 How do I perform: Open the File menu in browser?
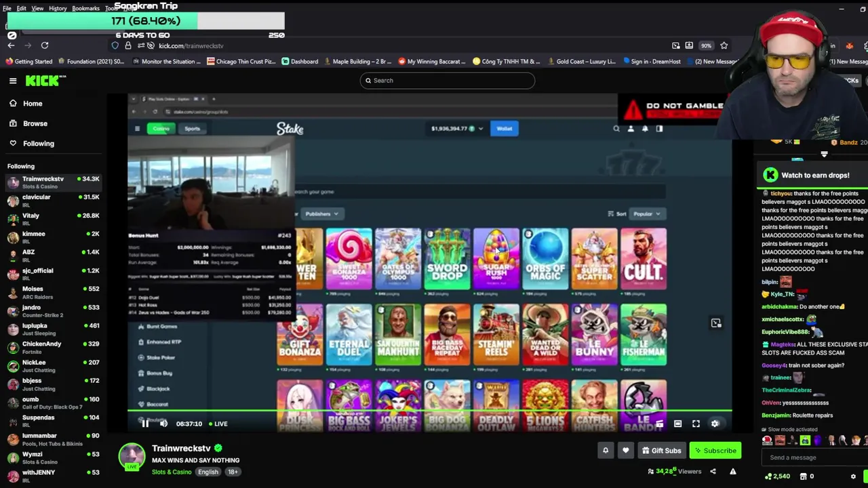(7, 8)
